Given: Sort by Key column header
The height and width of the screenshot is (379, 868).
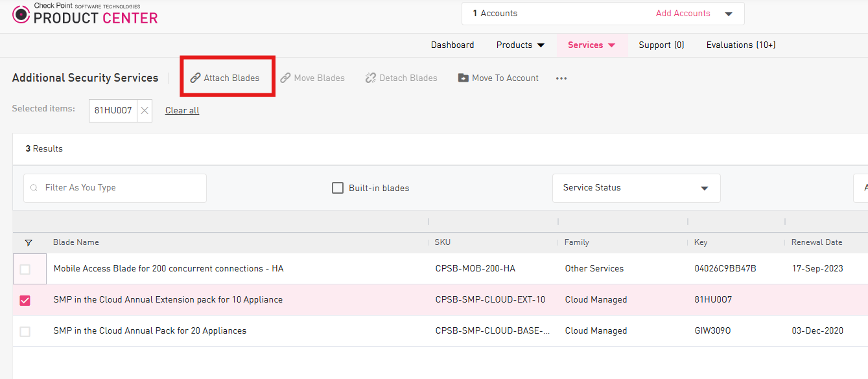Looking at the screenshot, I should tap(701, 243).
